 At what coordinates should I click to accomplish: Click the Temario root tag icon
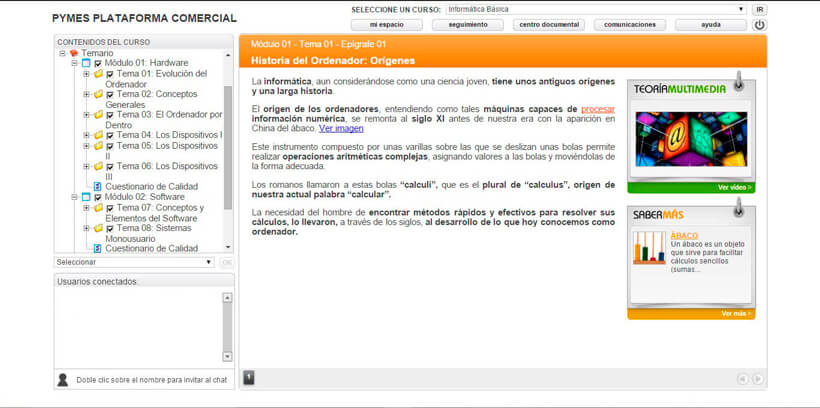click(74, 53)
